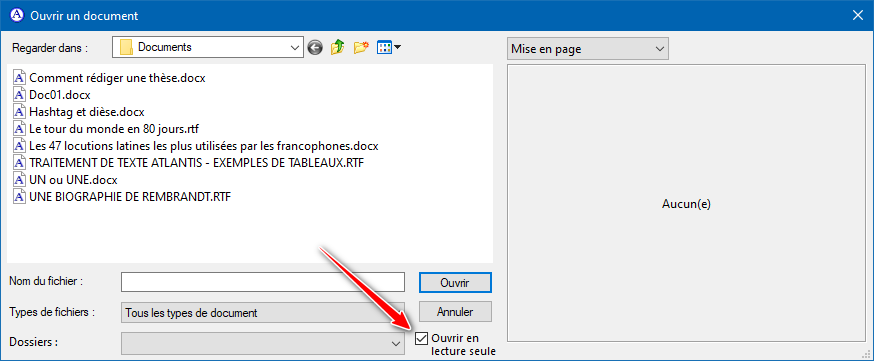
Task: Open the Types de fichiers dropdown
Action: (263, 313)
